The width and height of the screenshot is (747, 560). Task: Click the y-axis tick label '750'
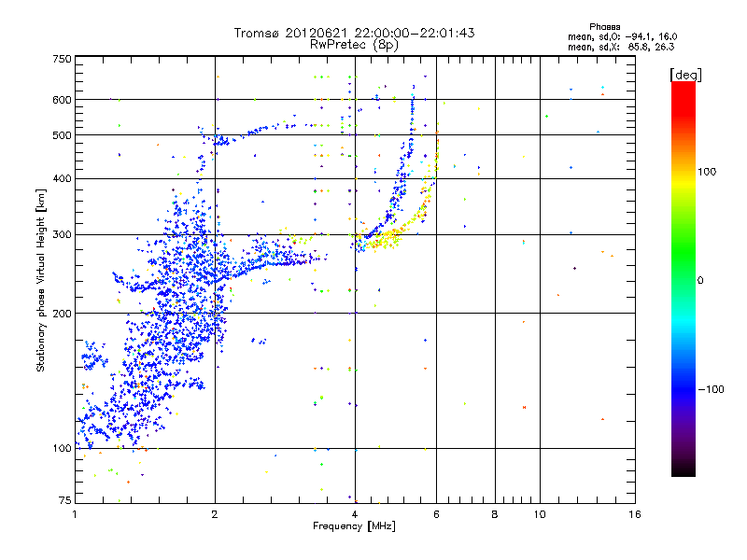[62, 59]
